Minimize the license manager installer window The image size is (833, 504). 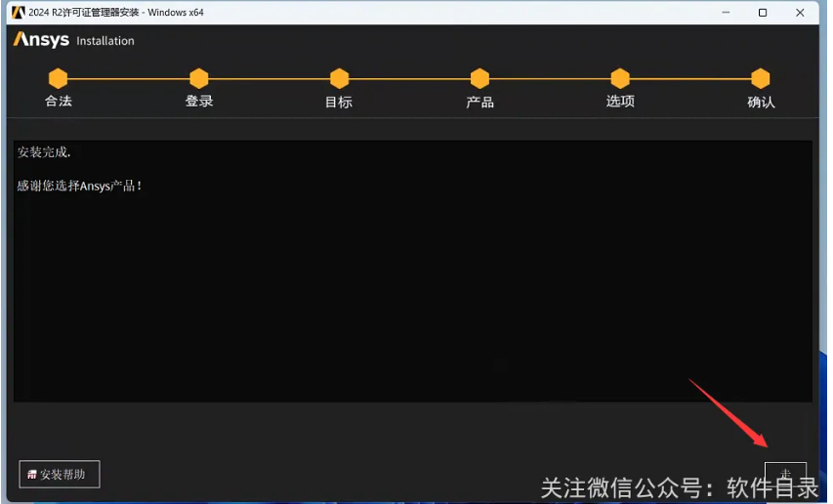point(725,12)
